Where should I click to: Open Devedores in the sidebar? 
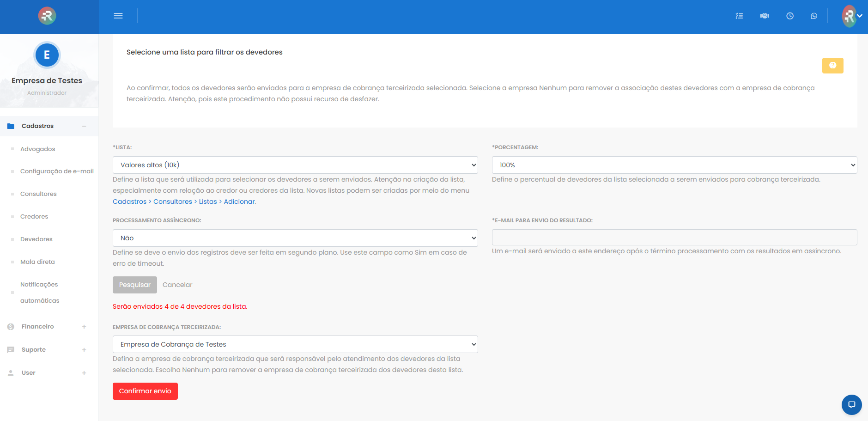[36, 239]
